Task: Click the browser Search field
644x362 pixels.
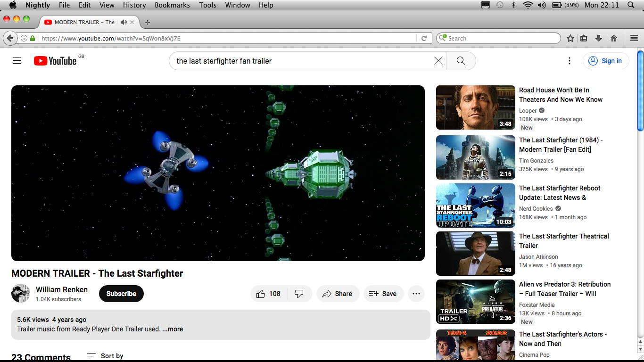Action: point(498,38)
